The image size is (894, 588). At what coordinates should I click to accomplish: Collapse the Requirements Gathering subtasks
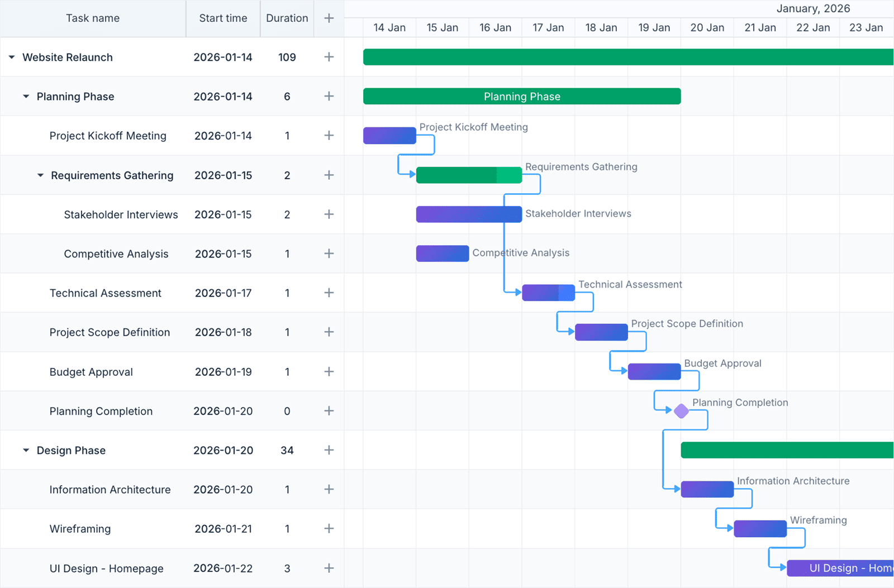pyautogui.click(x=40, y=175)
